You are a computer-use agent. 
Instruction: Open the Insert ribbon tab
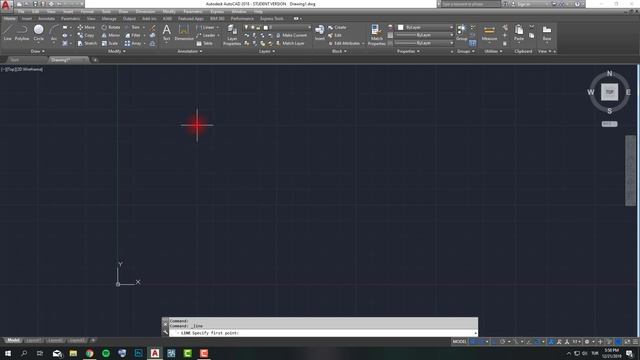tap(27, 19)
